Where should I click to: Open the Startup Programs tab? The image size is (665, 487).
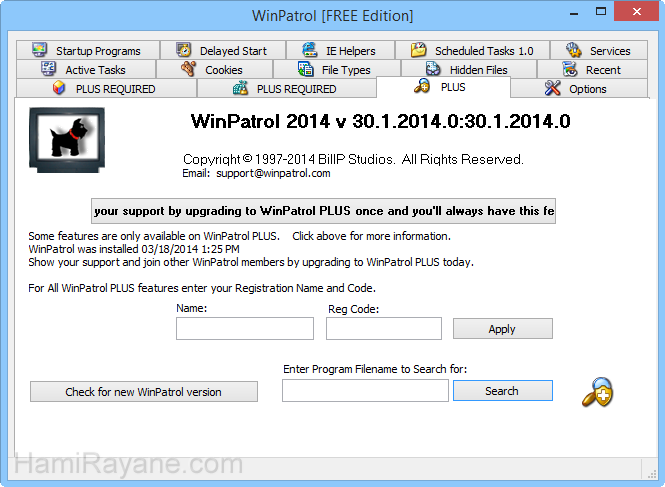pyautogui.click(x=88, y=50)
